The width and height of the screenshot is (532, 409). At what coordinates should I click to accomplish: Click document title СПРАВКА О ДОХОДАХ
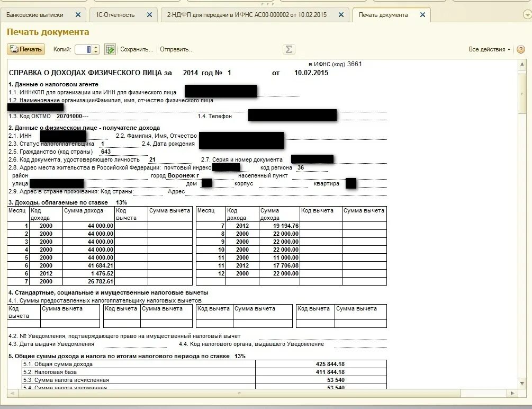90,73
